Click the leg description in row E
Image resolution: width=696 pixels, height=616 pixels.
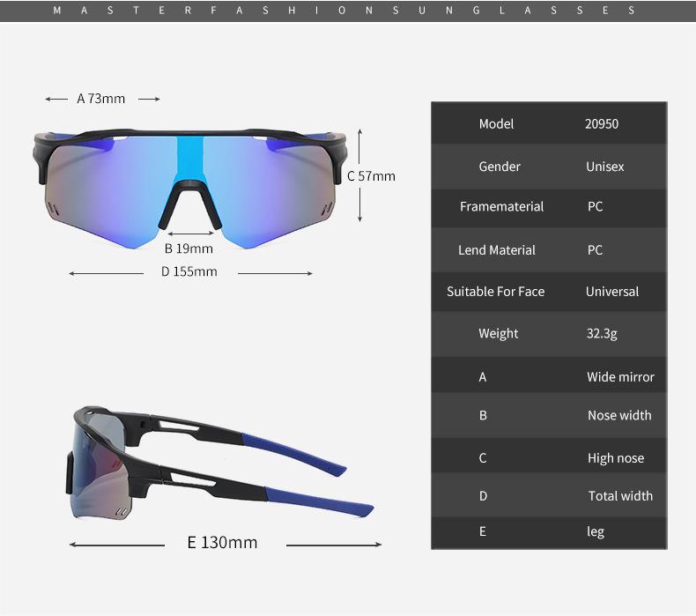pos(596,531)
